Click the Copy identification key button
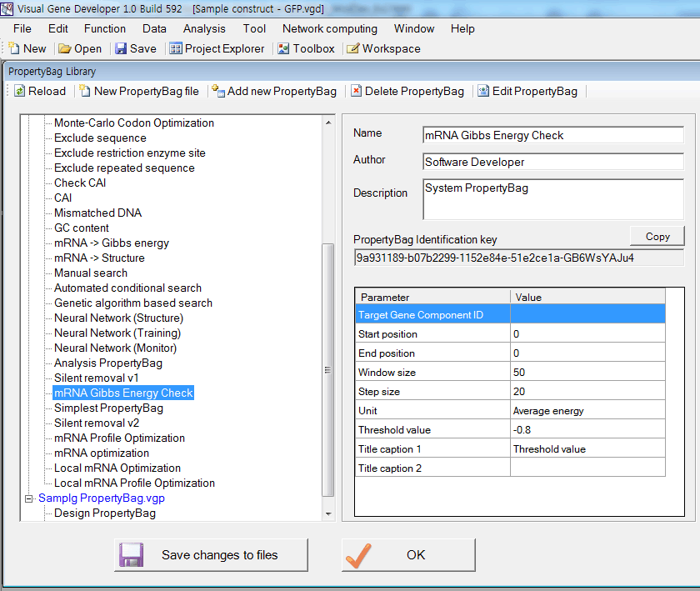Screen dimensions: 700x591 pyautogui.click(x=657, y=236)
